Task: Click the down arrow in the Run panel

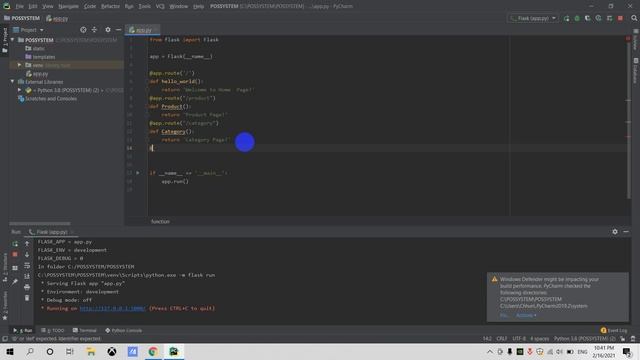Action: [27, 254]
